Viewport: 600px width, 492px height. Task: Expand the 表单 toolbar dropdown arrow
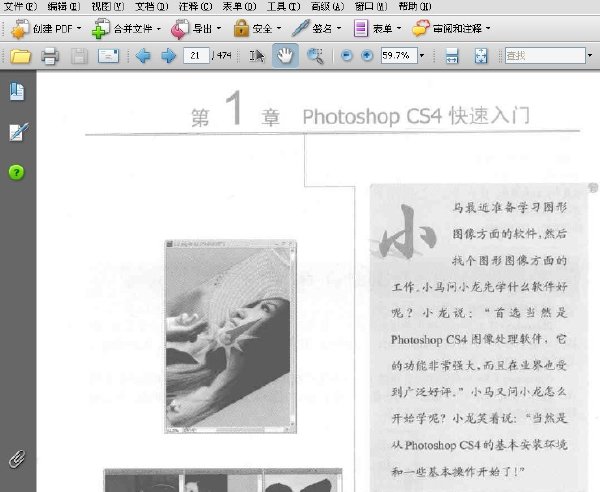click(399, 28)
